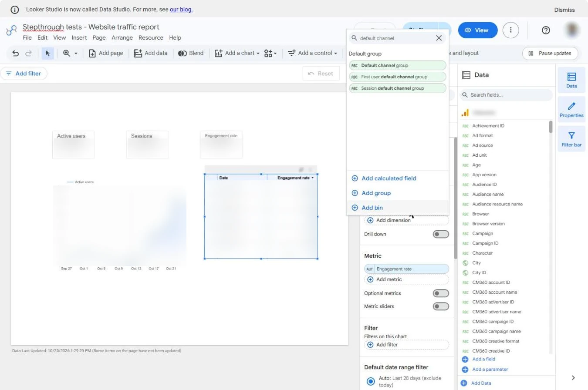Image resolution: width=588 pixels, height=390 pixels.
Task: Open the Arrange menu
Action: pyautogui.click(x=122, y=38)
